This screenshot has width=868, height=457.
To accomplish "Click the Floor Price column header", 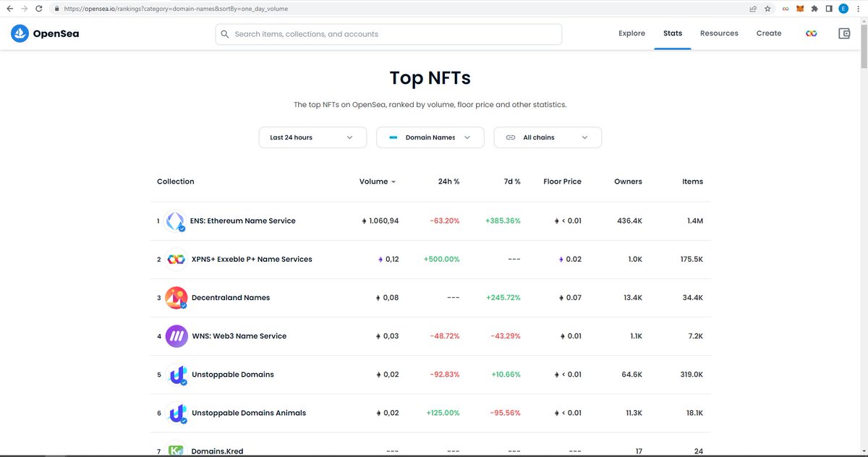I will coord(562,181).
